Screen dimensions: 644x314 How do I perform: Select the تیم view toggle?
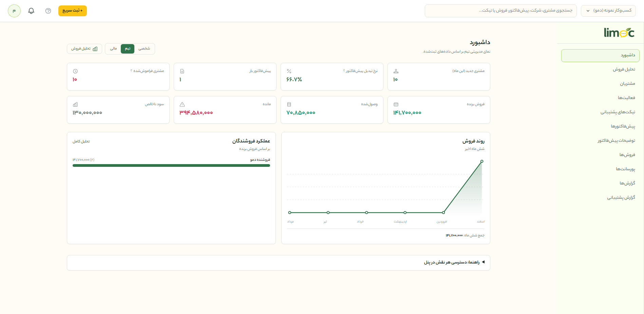click(x=128, y=48)
